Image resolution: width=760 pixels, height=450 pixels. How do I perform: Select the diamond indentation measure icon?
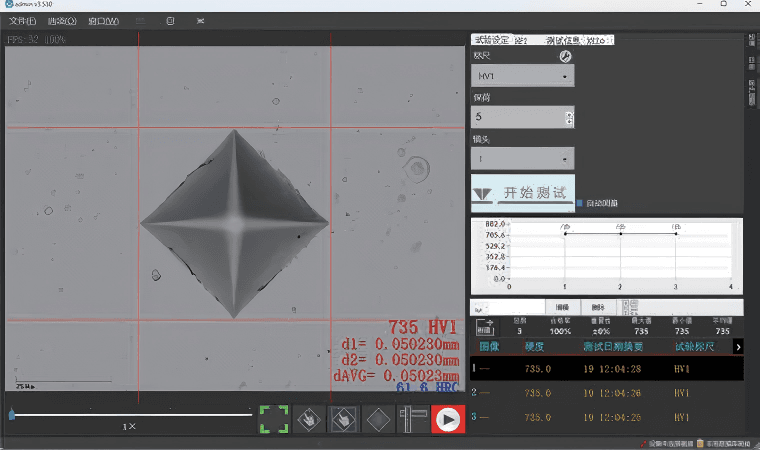[x=377, y=420]
